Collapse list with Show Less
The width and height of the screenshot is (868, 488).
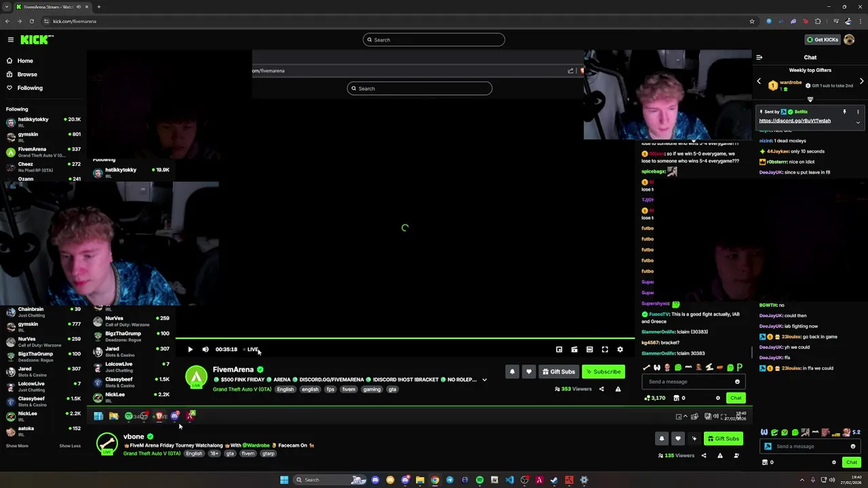tap(70, 446)
